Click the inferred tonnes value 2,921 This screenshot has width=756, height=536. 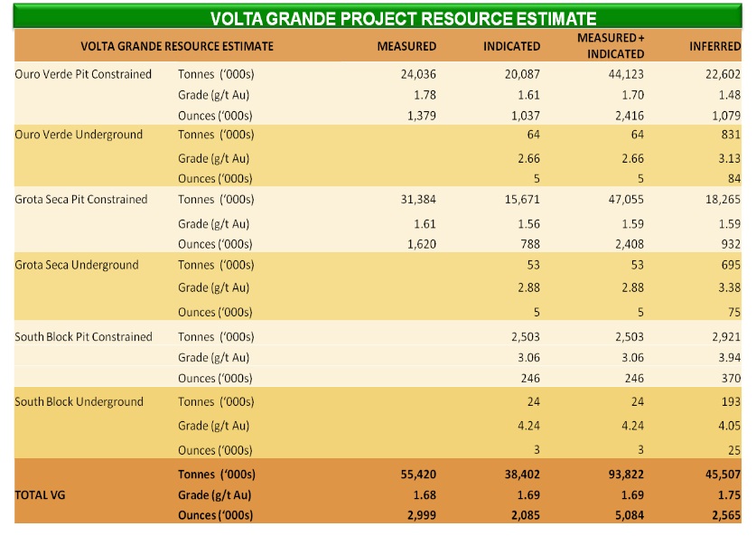click(726, 337)
